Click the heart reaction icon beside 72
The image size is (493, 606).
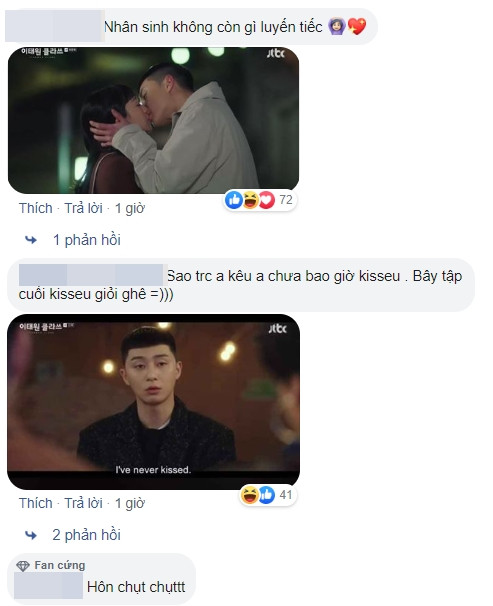pos(267,200)
